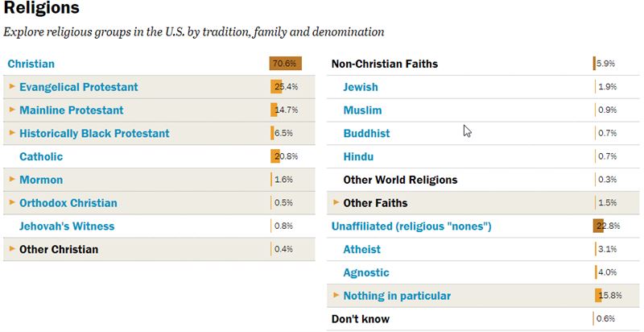Expand Orthodox Christian arrow
Screen dimensions: 644x332
(x=12, y=202)
